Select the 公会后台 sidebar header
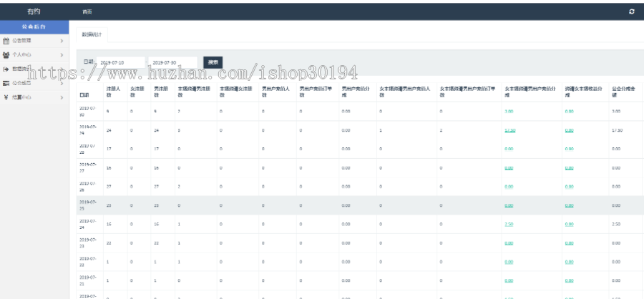 (x=34, y=27)
